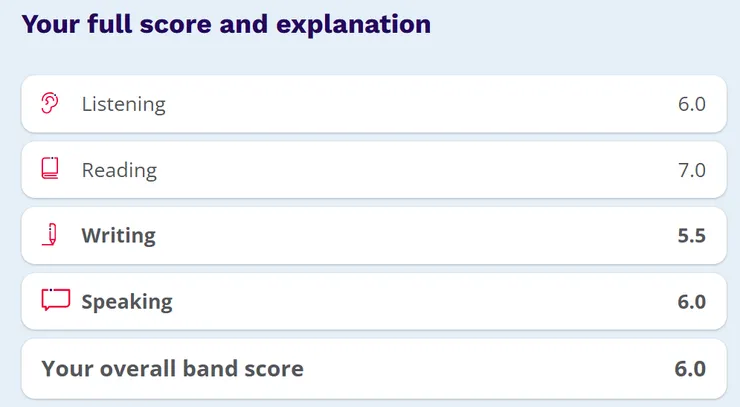Click the speech bubble icon beside Speaking

tap(55, 300)
